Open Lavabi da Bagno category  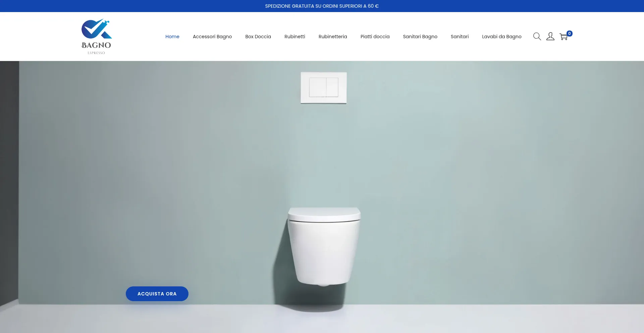pos(501,37)
